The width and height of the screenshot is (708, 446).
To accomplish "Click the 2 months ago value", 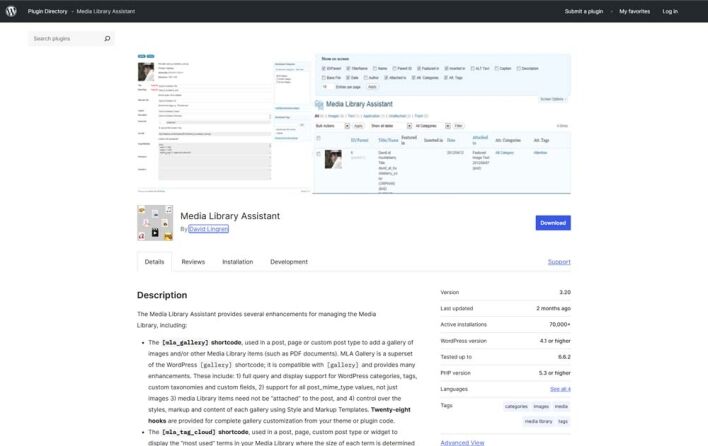I will [554, 308].
